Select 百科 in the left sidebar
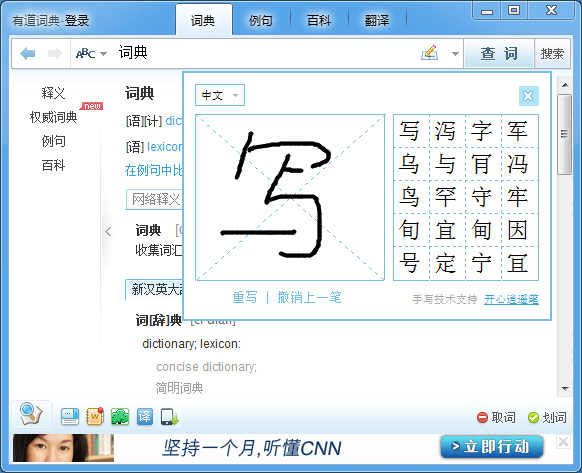The image size is (582, 473). [x=53, y=165]
